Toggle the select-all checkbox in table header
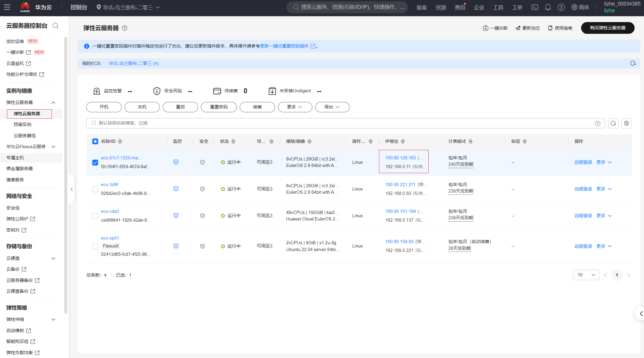 tap(95, 141)
